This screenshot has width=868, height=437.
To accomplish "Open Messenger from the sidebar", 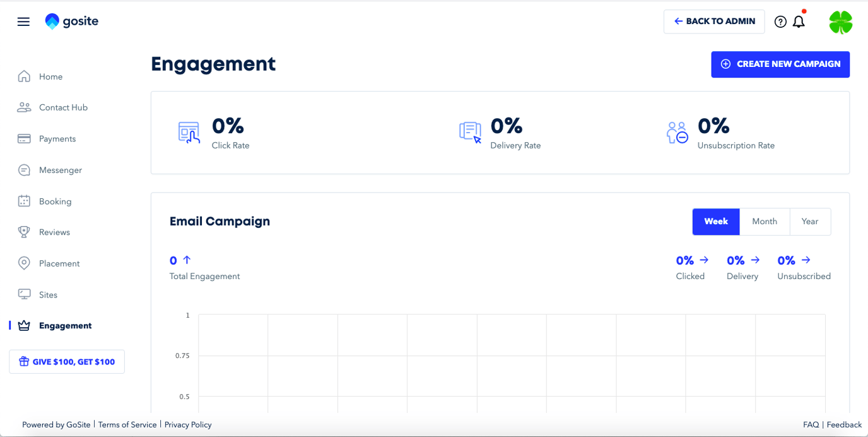I will (60, 170).
